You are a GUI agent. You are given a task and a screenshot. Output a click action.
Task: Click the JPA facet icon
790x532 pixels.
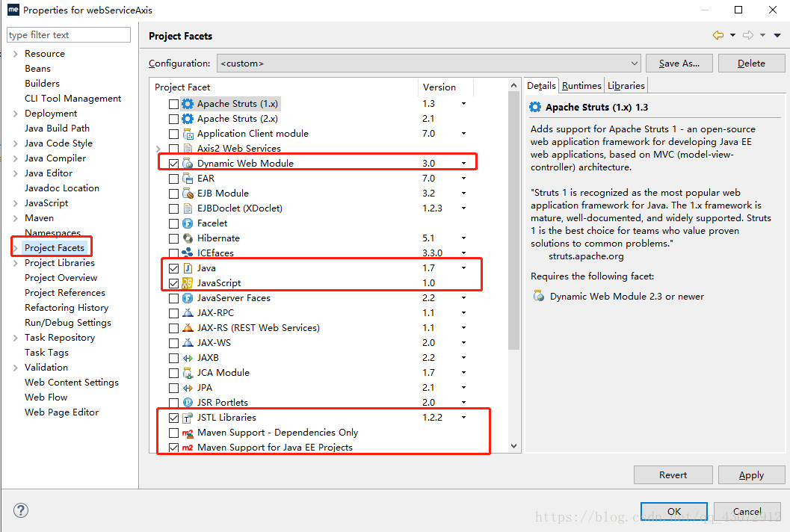pos(188,388)
